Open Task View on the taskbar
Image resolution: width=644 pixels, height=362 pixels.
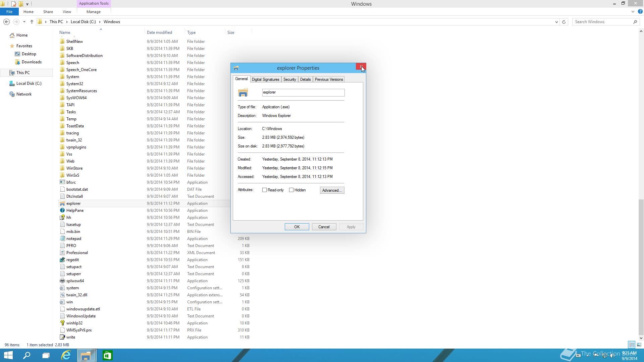tap(46, 355)
